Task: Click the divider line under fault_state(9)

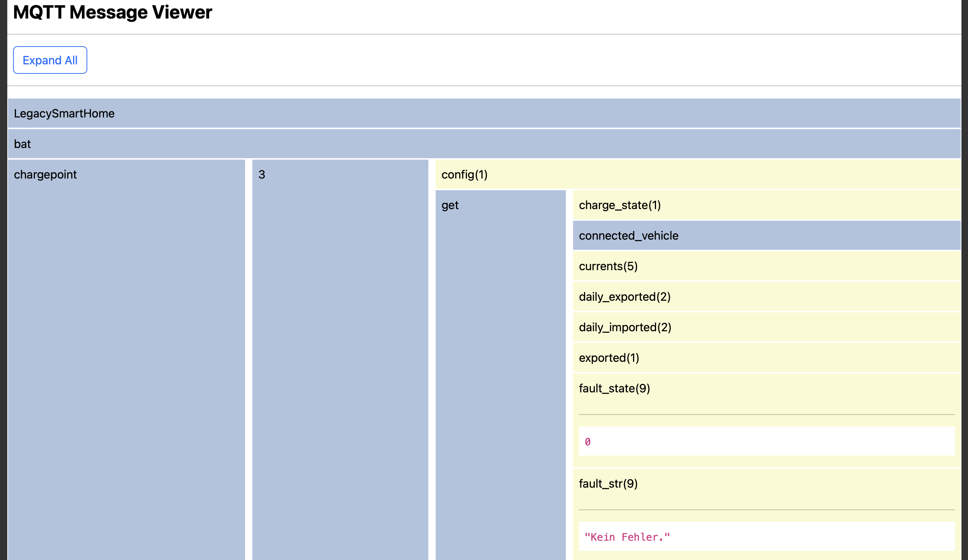Action: click(766, 415)
